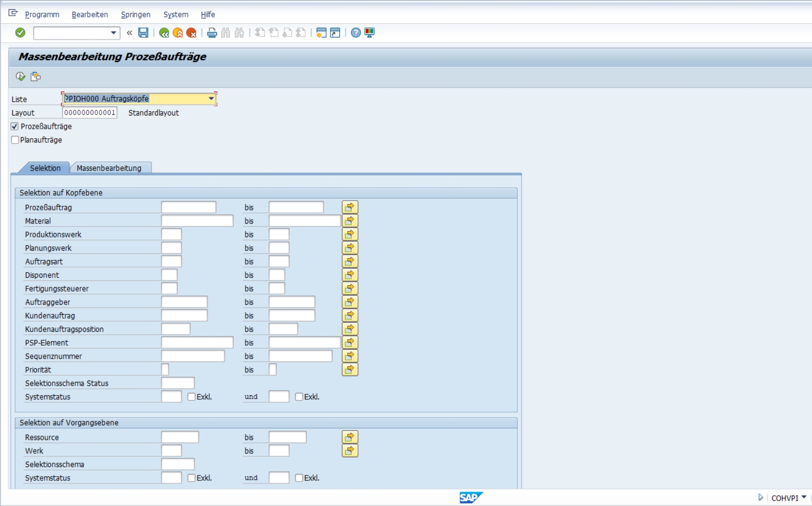Image resolution: width=812 pixels, height=506 pixels.
Task: Expand the COHVPI status bar dropdown
Action: coord(804,497)
